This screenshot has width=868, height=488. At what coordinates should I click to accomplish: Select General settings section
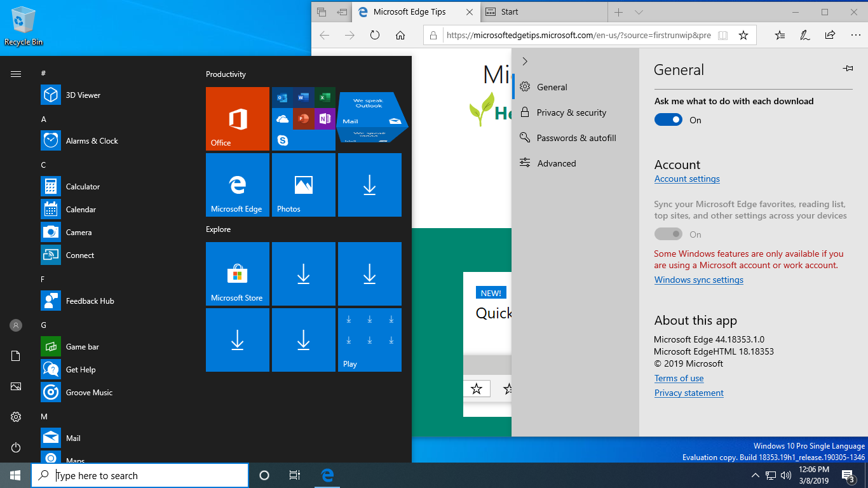click(576, 87)
